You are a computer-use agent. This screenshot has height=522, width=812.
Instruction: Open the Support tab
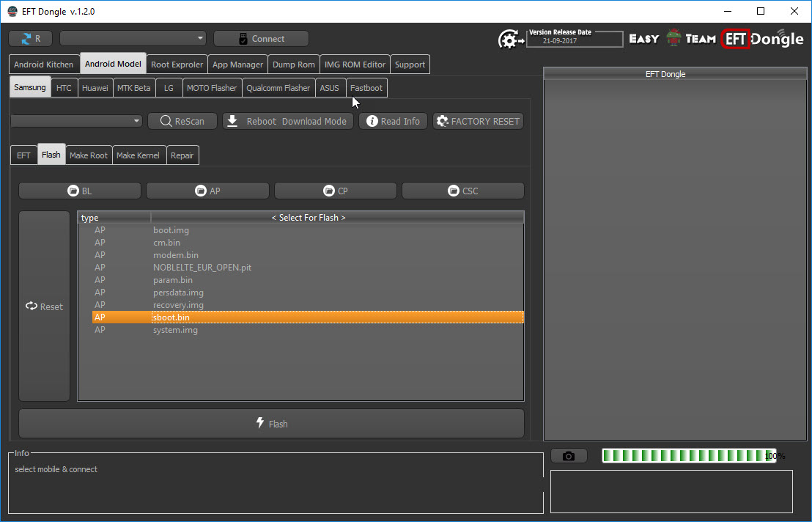pos(410,65)
